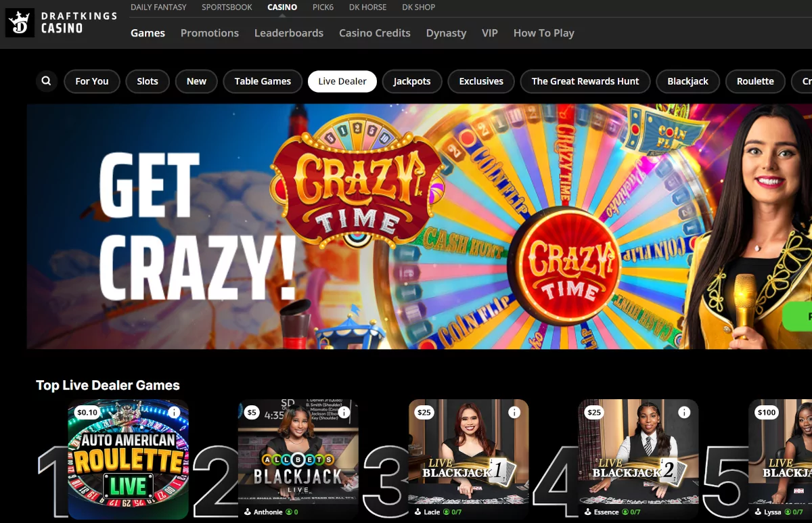This screenshot has height=523, width=812.
Task: Select the Exclusives chip
Action: point(481,81)
